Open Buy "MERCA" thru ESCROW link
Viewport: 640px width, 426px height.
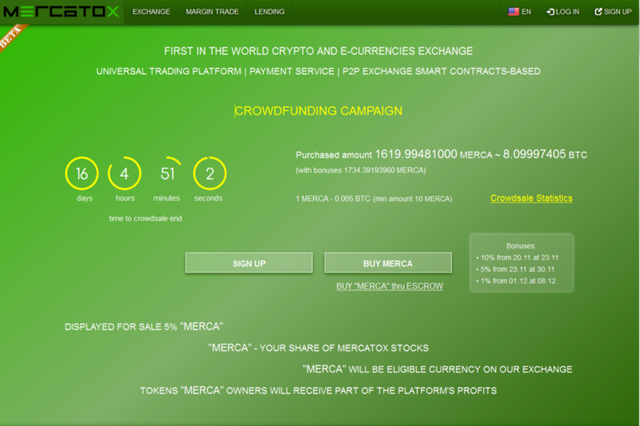(389, 286)
